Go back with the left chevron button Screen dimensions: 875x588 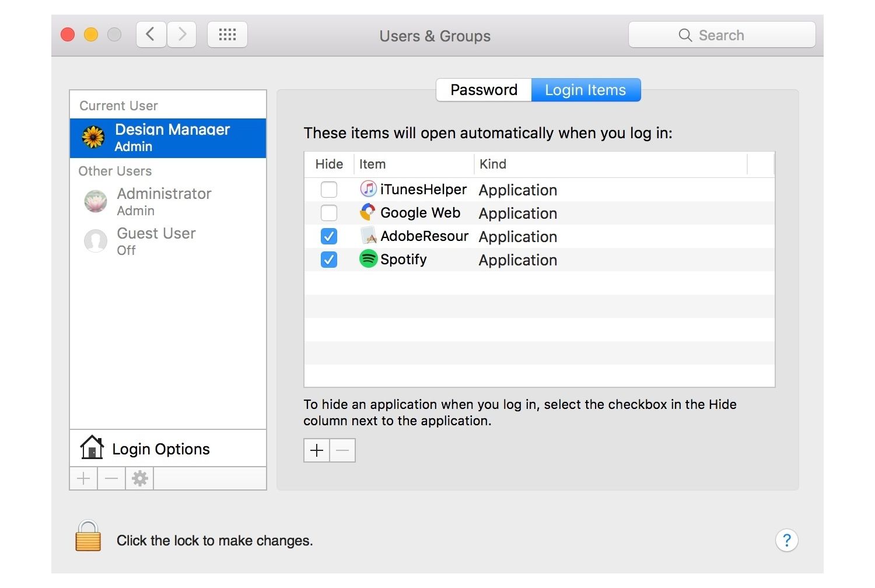pos(151,35)
